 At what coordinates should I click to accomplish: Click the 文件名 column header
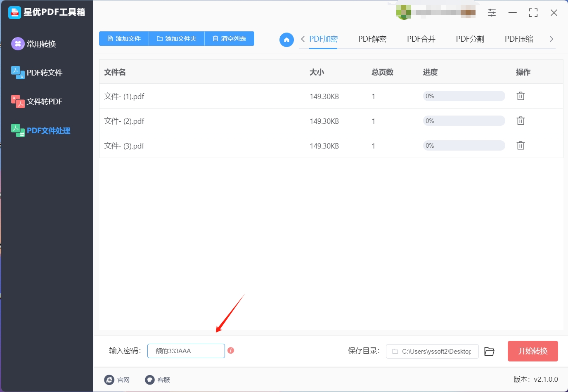coord(115,72)
